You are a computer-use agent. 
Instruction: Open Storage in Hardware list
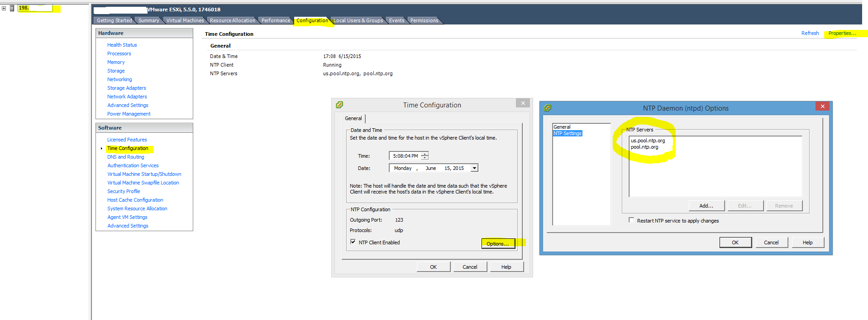click(116, 71)
